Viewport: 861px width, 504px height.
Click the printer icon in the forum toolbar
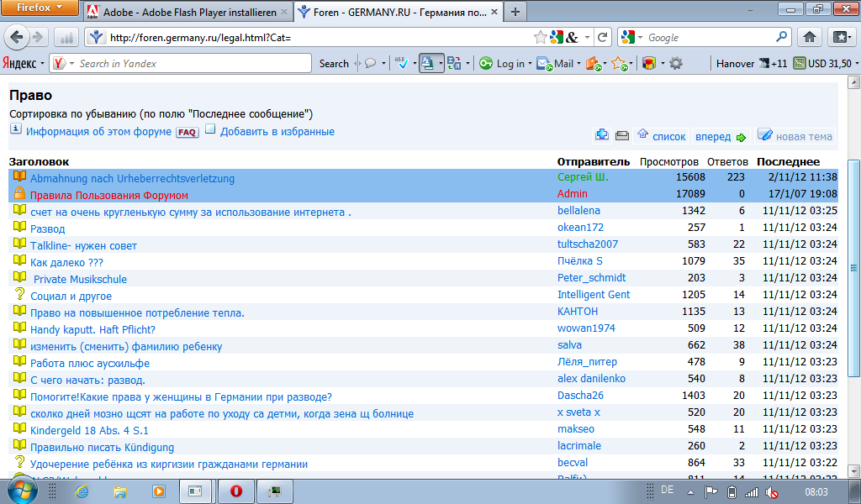622,135
